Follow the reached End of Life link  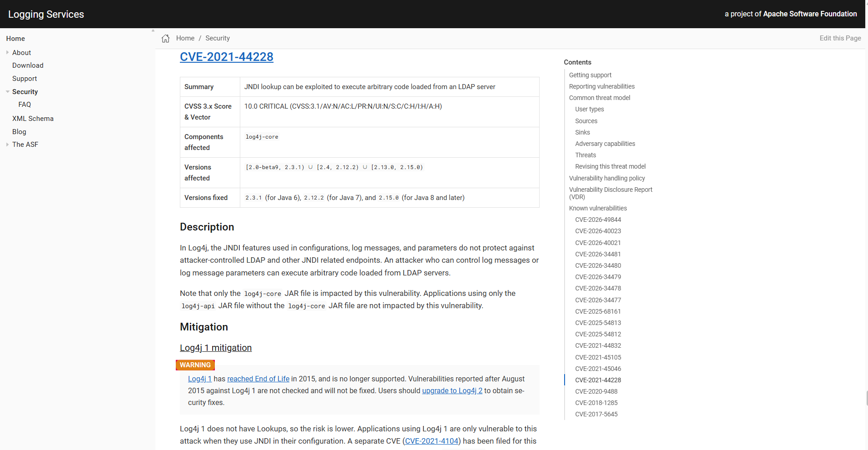(x=258, y=379)
